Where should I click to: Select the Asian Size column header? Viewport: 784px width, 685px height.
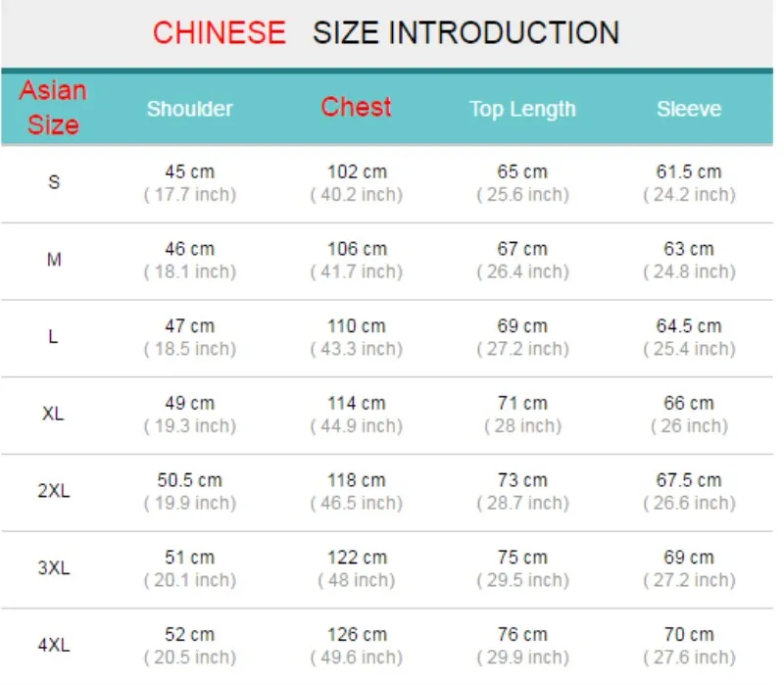[53, 108]
